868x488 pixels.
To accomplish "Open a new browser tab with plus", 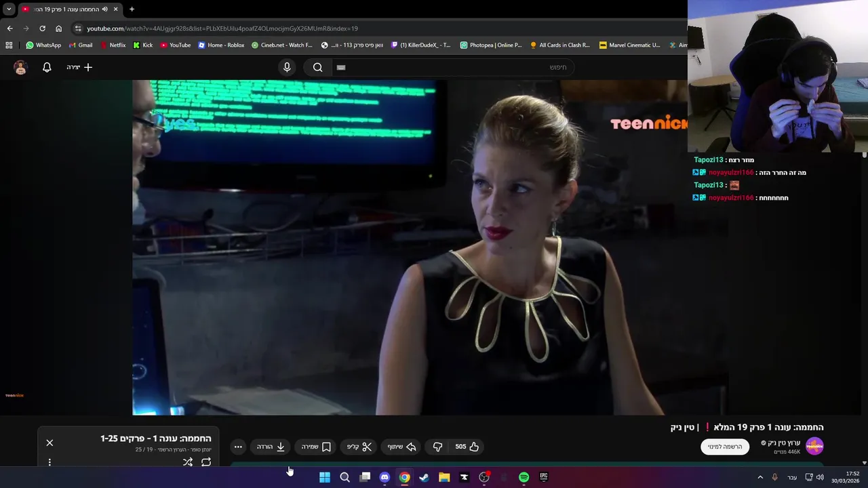I will [132, 9].
